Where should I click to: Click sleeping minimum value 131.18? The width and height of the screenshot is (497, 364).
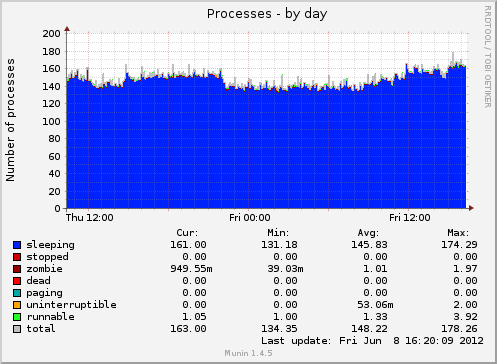click(x=279, y=245)
